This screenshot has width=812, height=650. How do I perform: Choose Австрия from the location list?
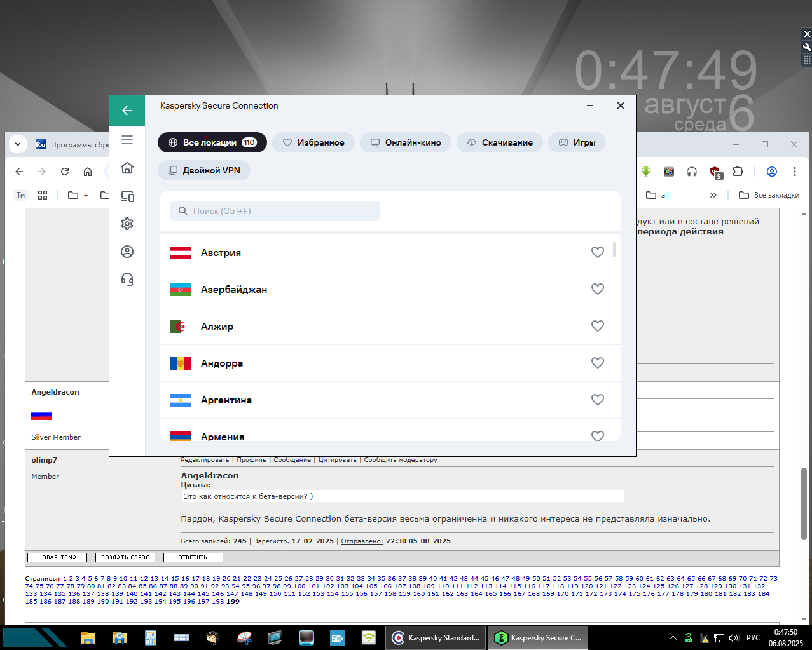pyautogui.click(x=390, y=253)
